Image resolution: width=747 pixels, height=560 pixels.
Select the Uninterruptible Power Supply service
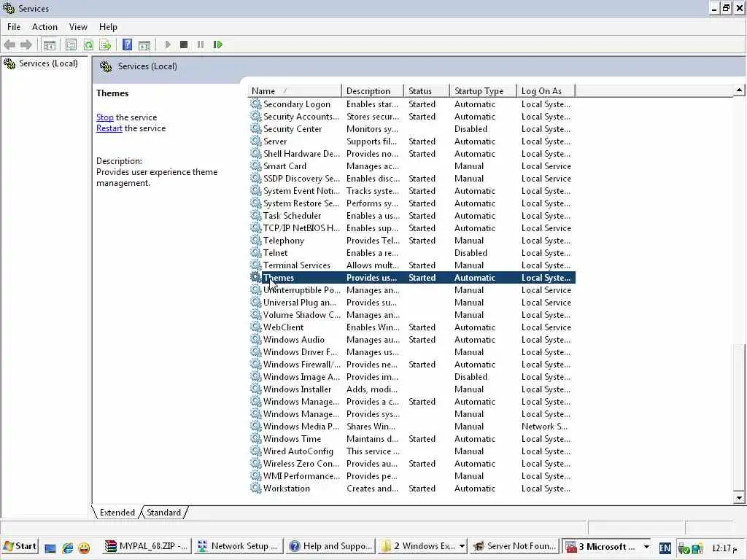412,290
